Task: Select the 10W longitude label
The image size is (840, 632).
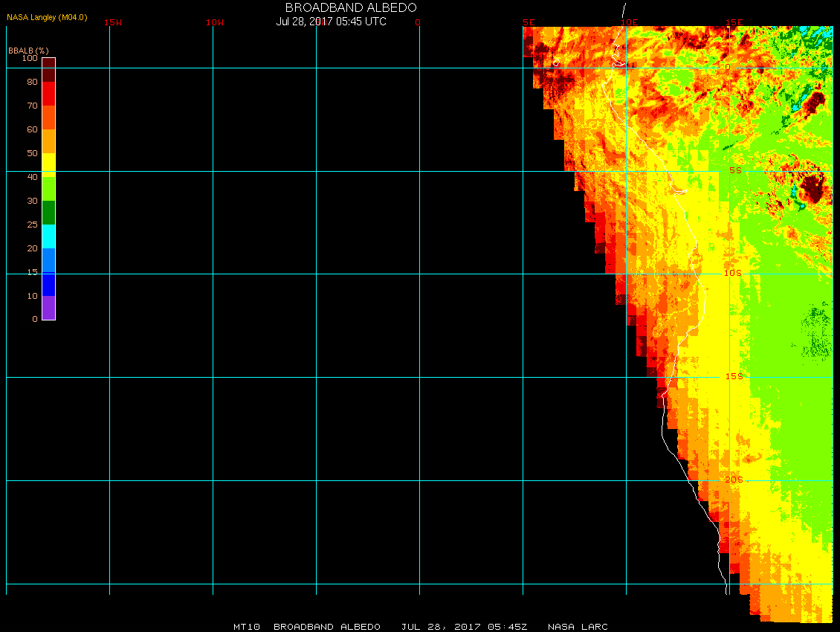Action: (215, 22)
